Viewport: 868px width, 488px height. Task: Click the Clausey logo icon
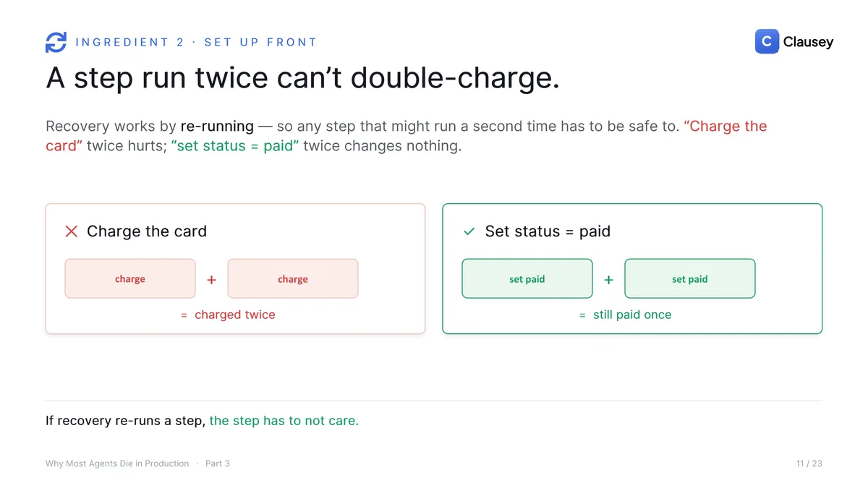pos(767,41)
